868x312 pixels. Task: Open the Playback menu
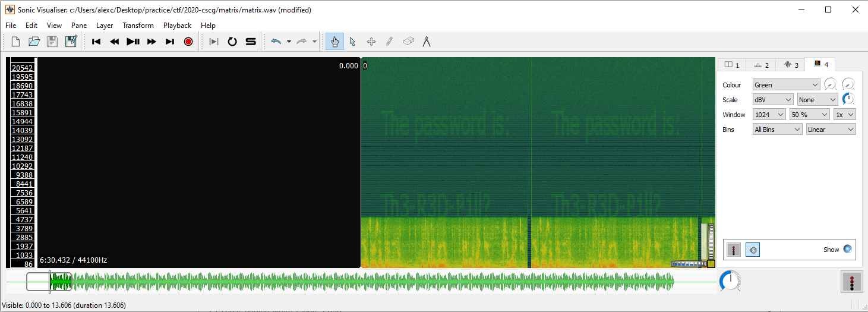(178, 26)
